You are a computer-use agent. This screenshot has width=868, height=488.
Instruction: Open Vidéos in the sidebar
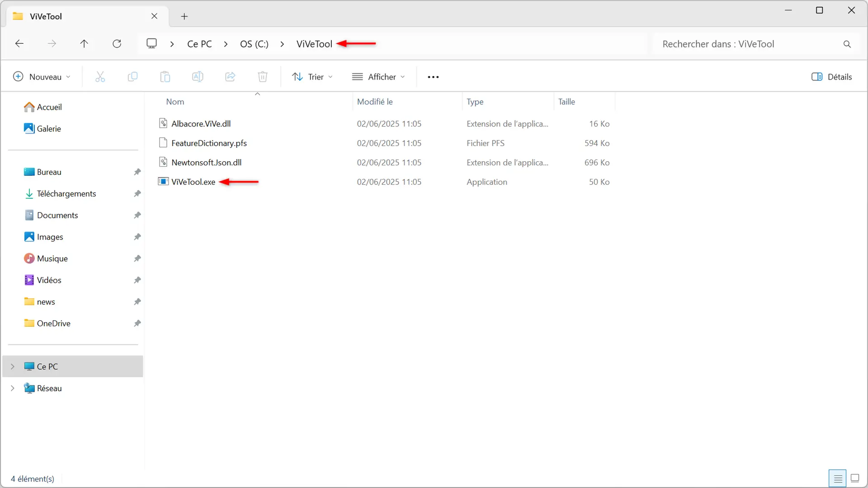49,280
